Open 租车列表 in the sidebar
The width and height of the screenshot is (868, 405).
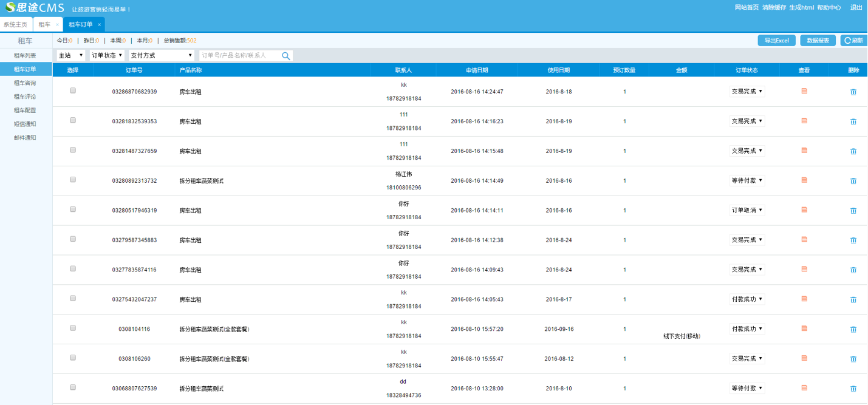pyautogui.click(x=25, y=55)
